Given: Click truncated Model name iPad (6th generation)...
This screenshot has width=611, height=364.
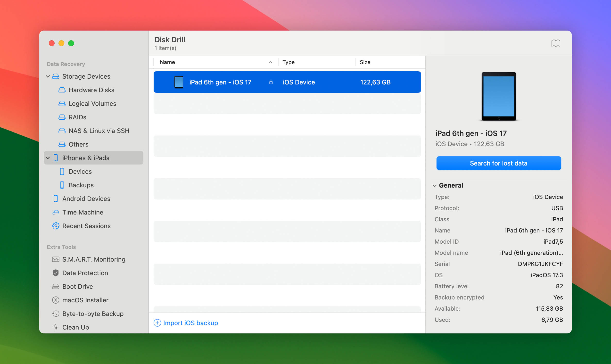Looking at the screenshot, I should click(531, 253).
